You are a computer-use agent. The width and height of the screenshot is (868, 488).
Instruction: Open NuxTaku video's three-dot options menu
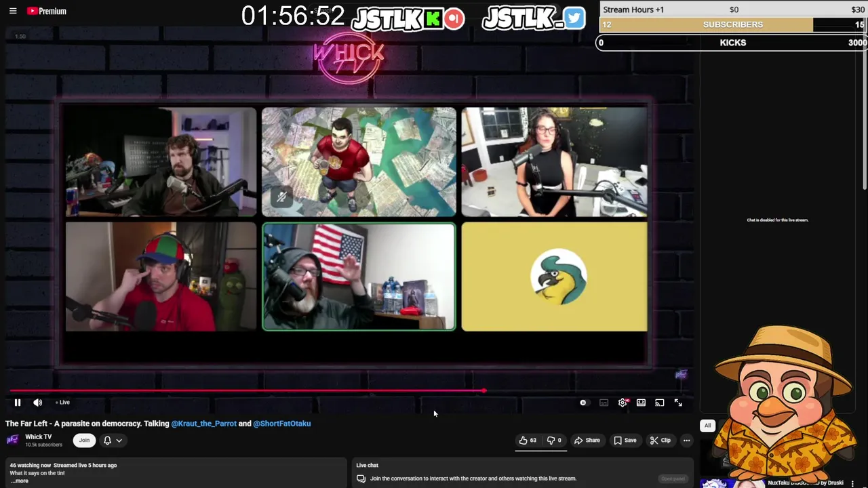tap(852, 483)
